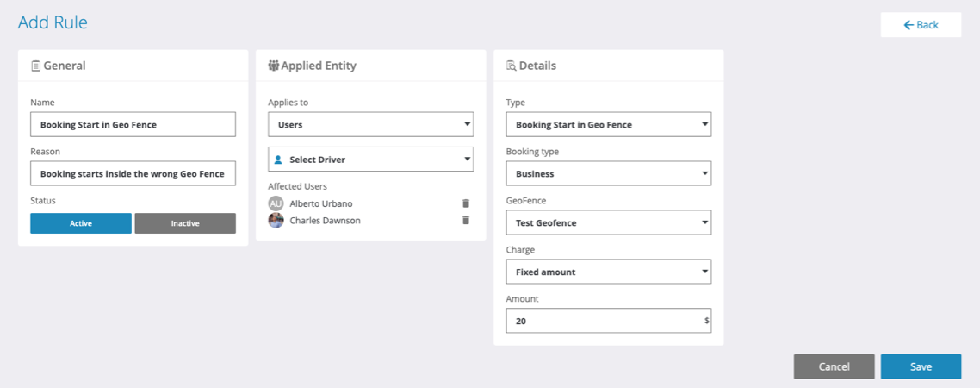Click the Applied Entity people icon
Image resolution: width=980 pixels, height=388 pixels.
pos(274,66)
